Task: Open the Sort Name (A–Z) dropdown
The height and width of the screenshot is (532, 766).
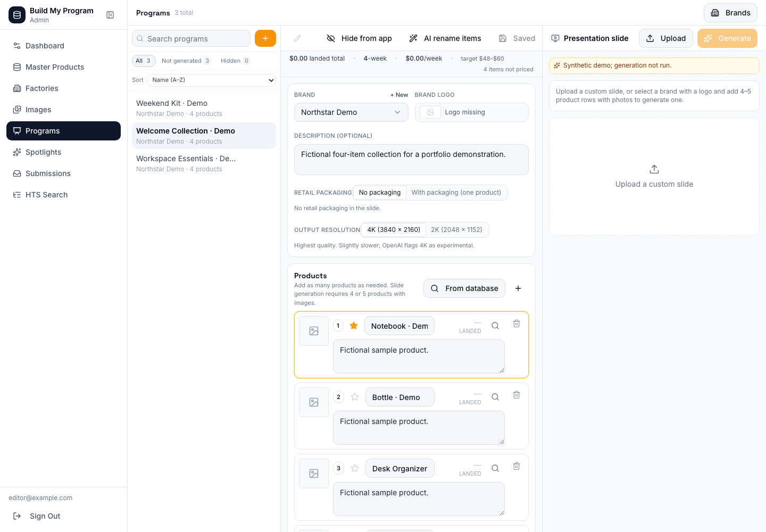Action: (211, 80)
